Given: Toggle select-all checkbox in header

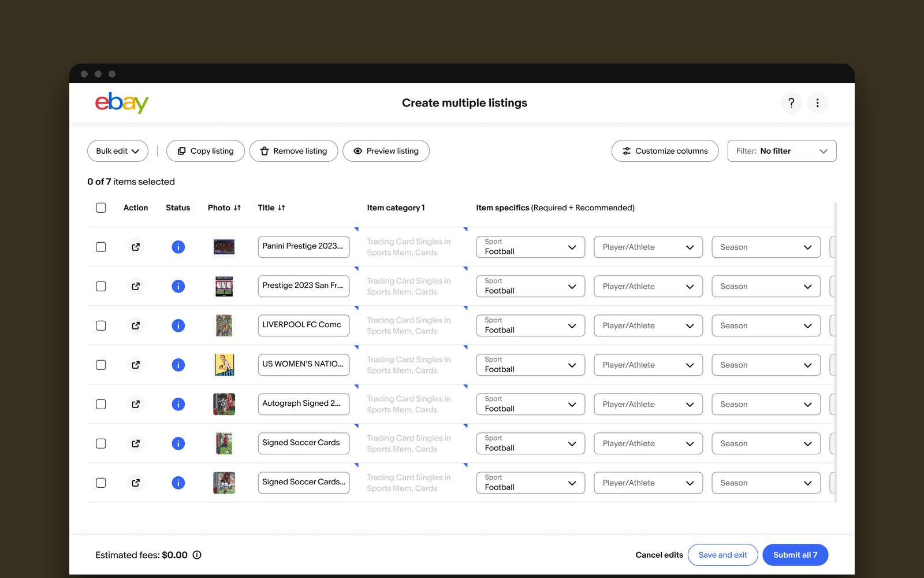Looking at the screenshot, I should tap(101, 208).
